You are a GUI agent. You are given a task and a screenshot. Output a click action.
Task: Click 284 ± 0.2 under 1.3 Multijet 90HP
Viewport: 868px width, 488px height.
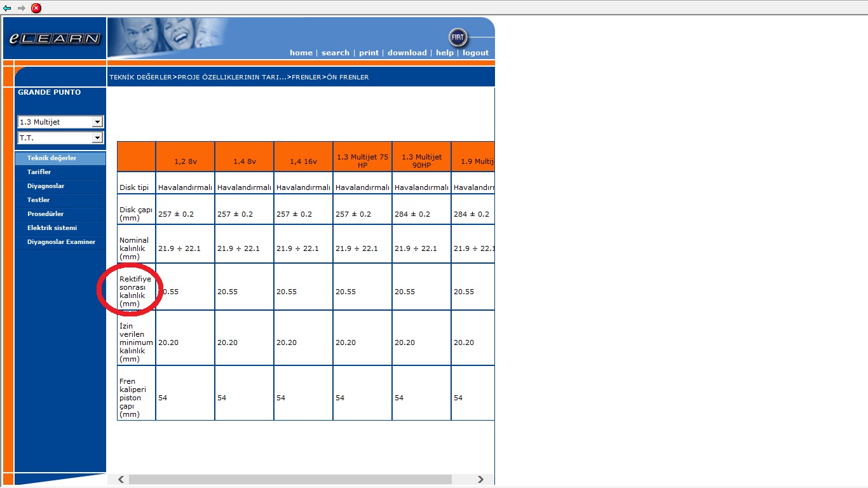(x=412, y=214)
